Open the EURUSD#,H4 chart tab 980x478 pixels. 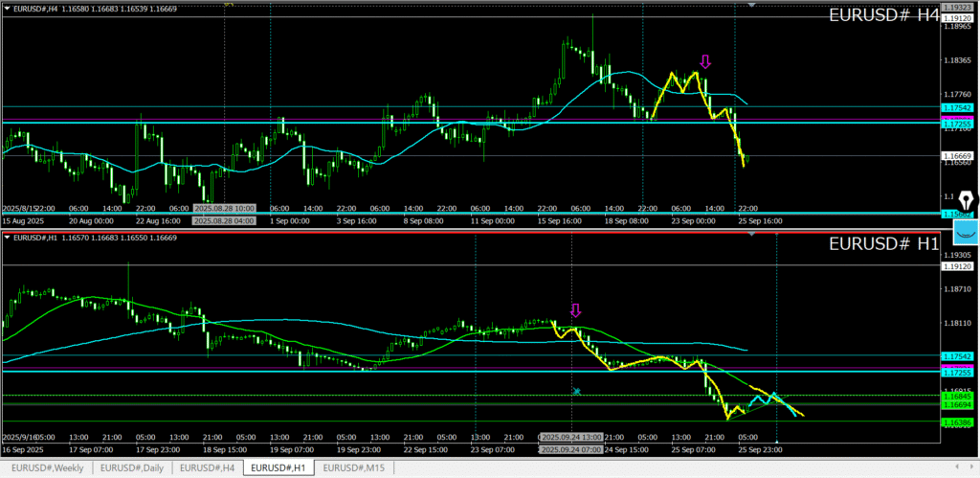click(209, 467)
